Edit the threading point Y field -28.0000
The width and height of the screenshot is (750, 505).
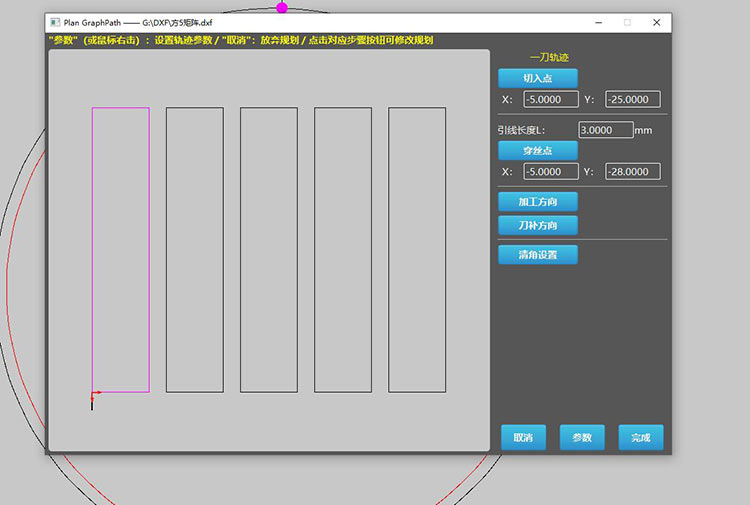(633, 171)
